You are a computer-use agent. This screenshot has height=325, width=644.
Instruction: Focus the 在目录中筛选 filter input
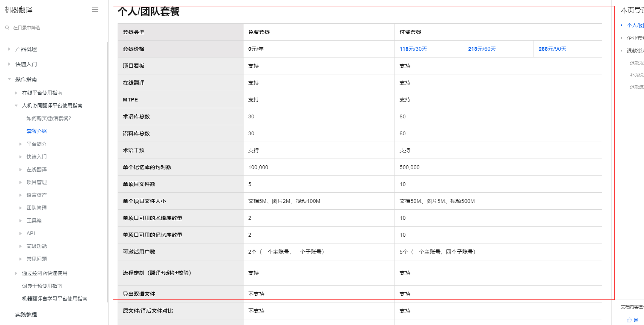point(52,28)
